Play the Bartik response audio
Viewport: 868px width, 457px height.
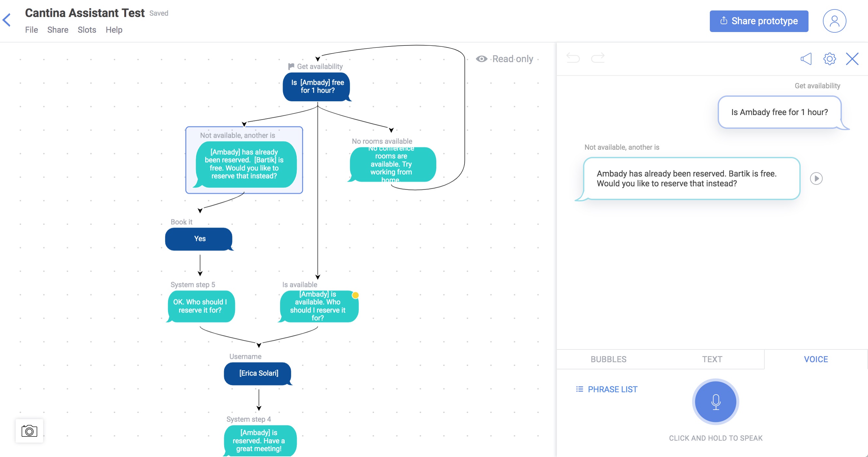(816, 178)
